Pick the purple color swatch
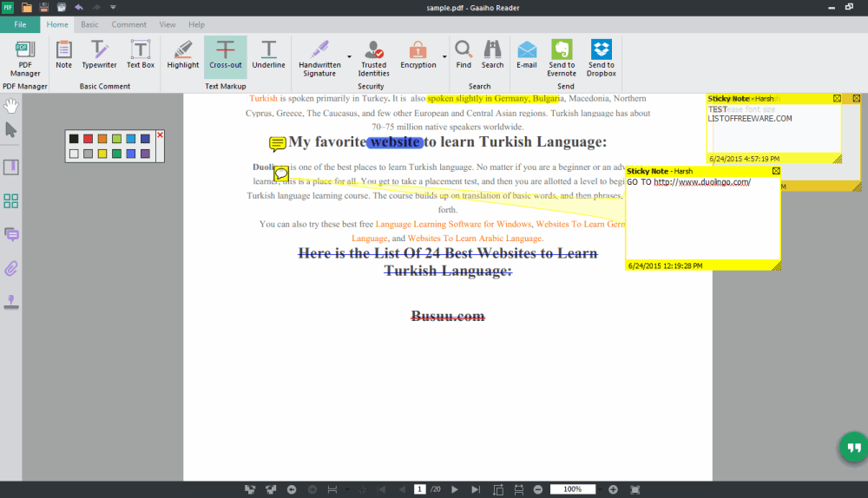This screenshot has height=498, width=868. click(145, 154)
